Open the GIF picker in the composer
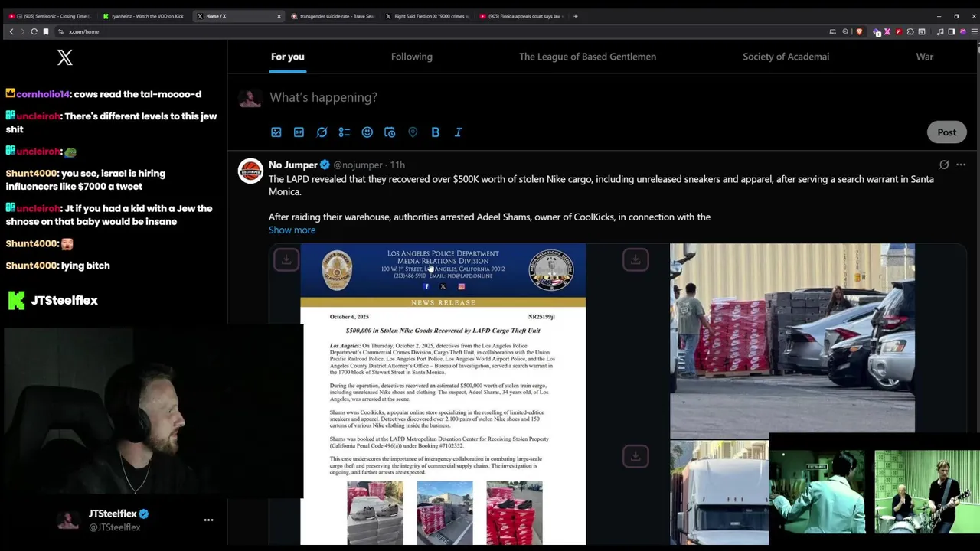980x551 pixels. pyautogui.click(x=299, y=132)
